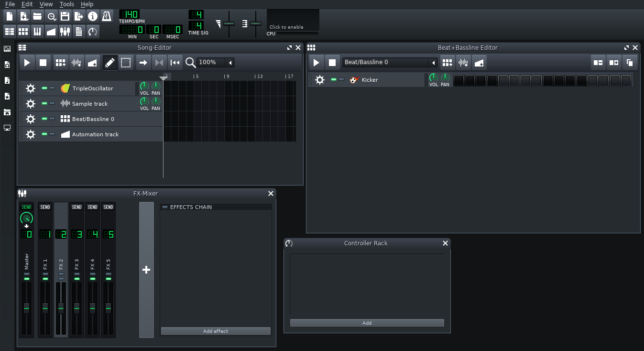Viewport: 644px width, 351px height.
Task: Open the Beat/Bassline 0 track gear menu
Action: 31,119
